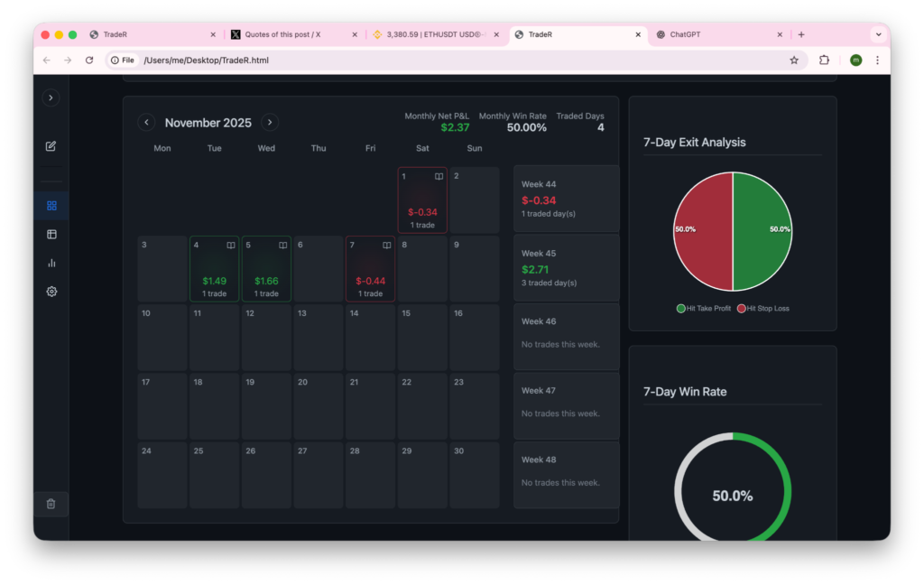Go to the previous month in calendar

coord(146,123)
